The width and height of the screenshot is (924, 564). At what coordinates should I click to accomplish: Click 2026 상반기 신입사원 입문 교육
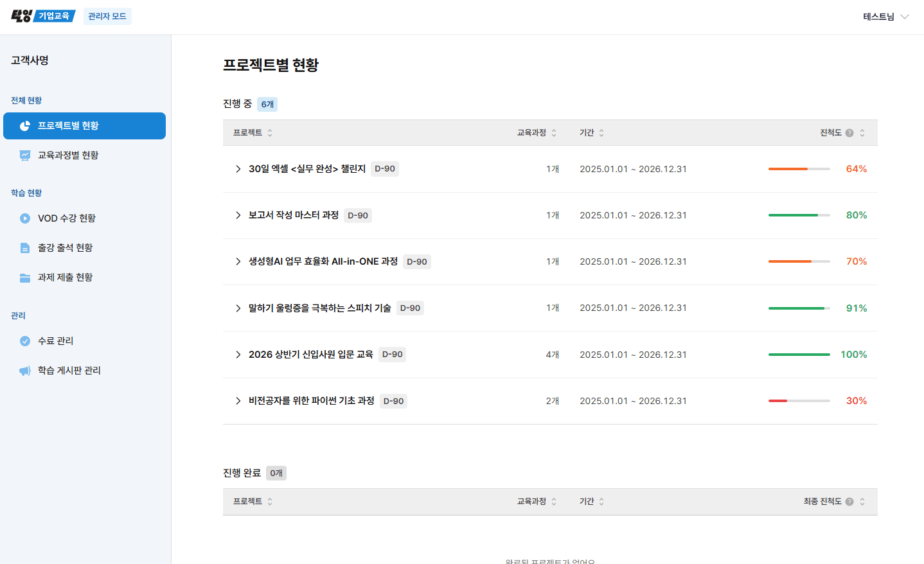tap(311, 355)
